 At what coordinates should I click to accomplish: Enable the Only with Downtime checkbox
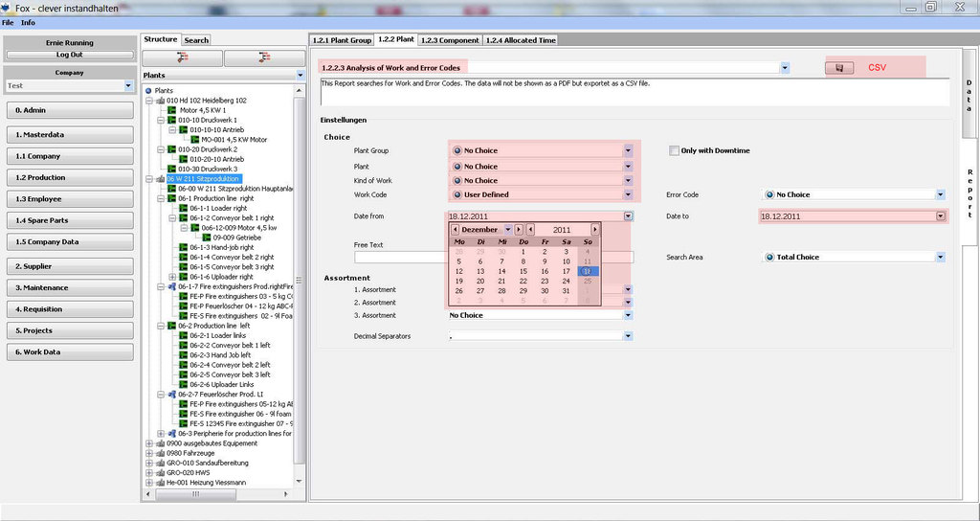pos(674,150)
